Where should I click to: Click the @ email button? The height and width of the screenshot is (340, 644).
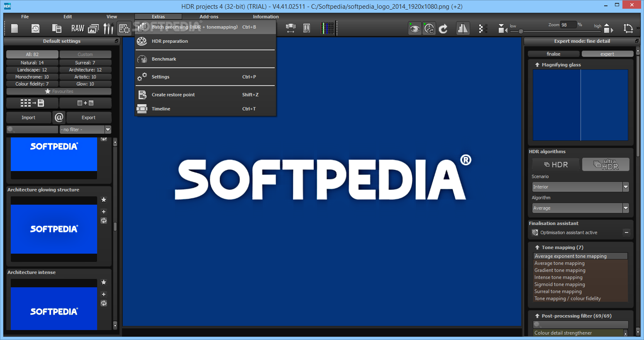(59, 117)
